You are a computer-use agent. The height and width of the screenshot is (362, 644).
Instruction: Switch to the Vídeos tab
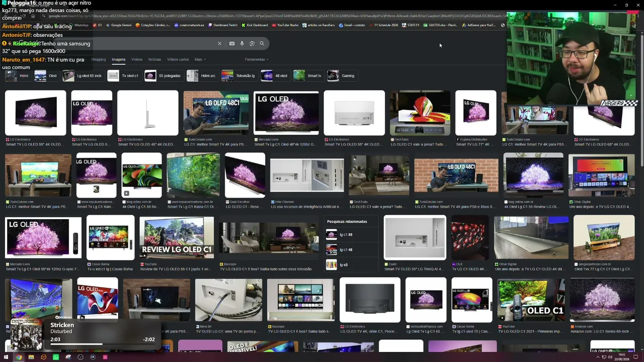(x=137, y=59)
